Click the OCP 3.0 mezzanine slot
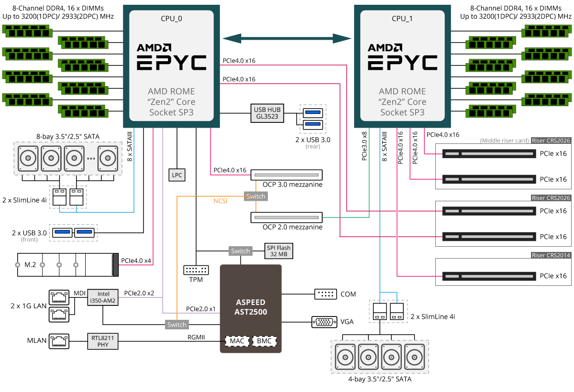This screenshot has height=392, width=574. [x=287, y=175]
